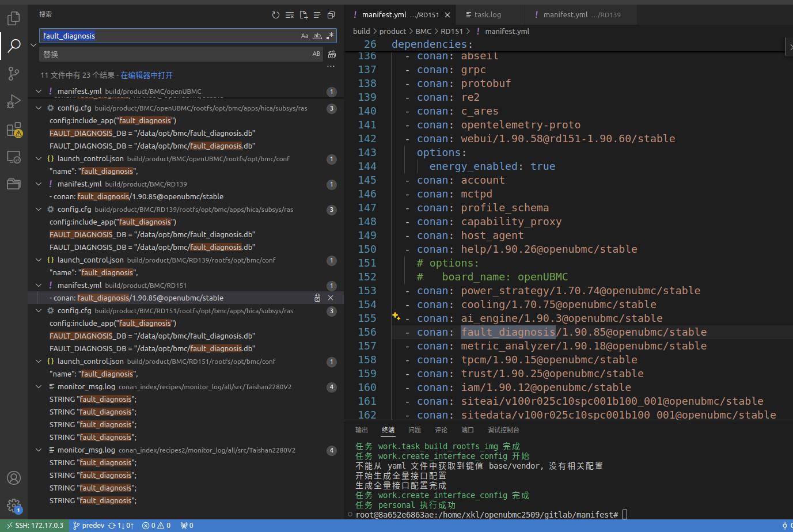The width and height of the screenshot is (793, 532).
Task: Open Source Control view icon
Action: (13, 73)
